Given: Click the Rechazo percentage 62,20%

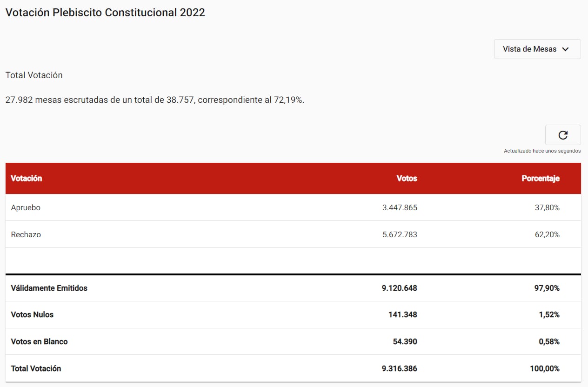Looking at the screenshot, I should (548, 234).
